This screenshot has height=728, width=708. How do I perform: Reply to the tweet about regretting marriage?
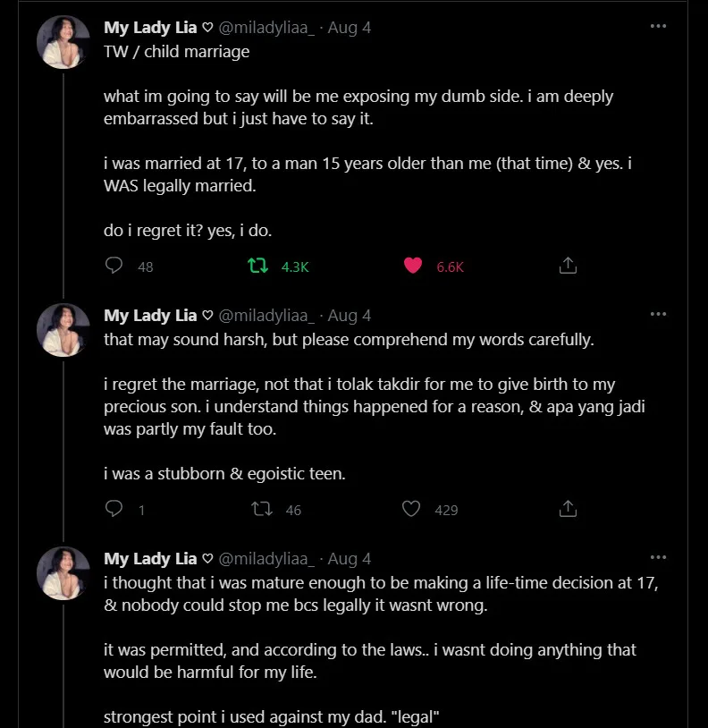coord(114,509)
